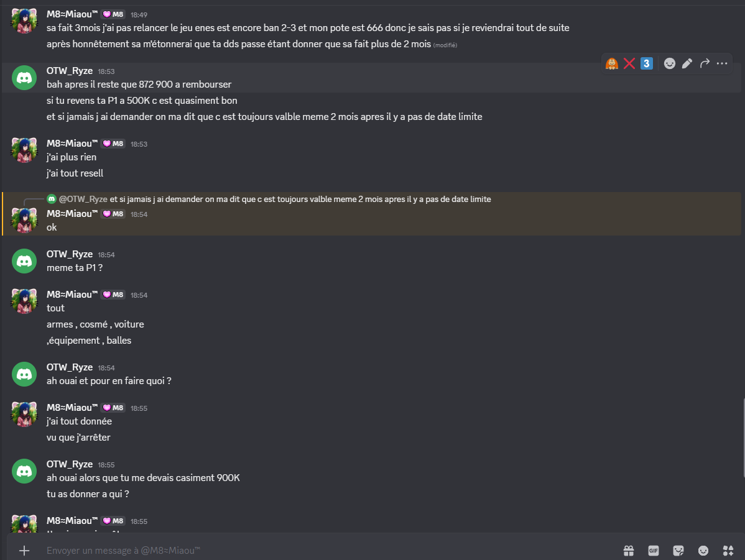Screen dimensions: 745x560
Task: Open the add reaction smiley picker
Action: point(670,63)
